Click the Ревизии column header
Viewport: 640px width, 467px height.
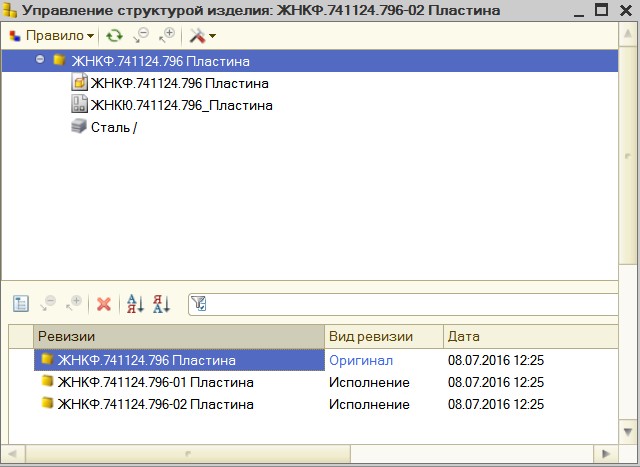tap(180, 336)
